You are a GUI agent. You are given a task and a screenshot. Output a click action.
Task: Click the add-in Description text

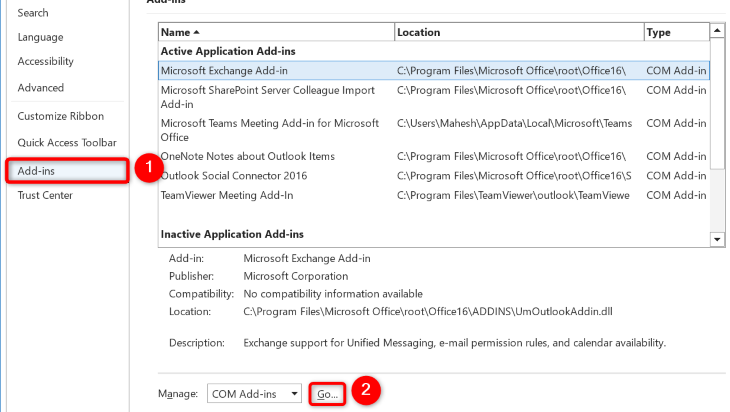[454, 343]
